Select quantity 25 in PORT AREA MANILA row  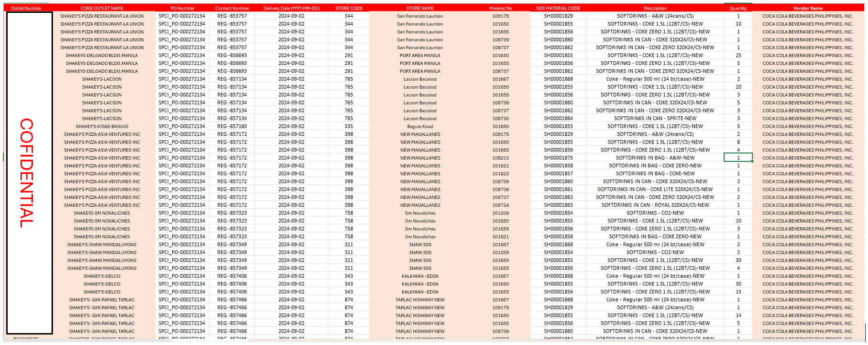click(x=738, y=55)
